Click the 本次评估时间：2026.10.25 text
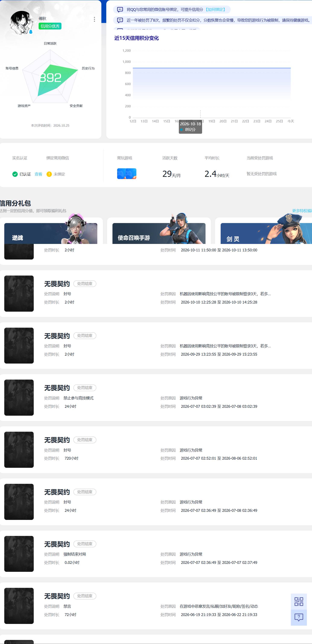This screenshot has height=644, width=312. point(50,126)
